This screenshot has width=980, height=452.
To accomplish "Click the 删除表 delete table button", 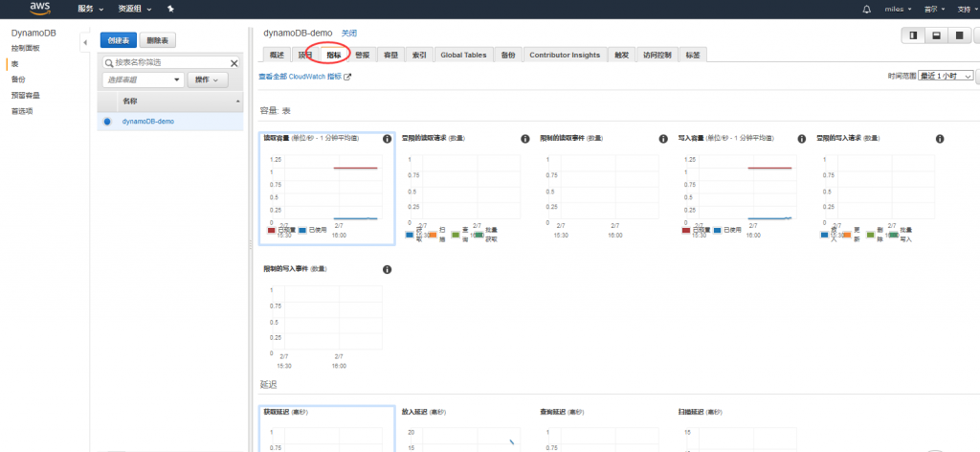I will [158, 40].
